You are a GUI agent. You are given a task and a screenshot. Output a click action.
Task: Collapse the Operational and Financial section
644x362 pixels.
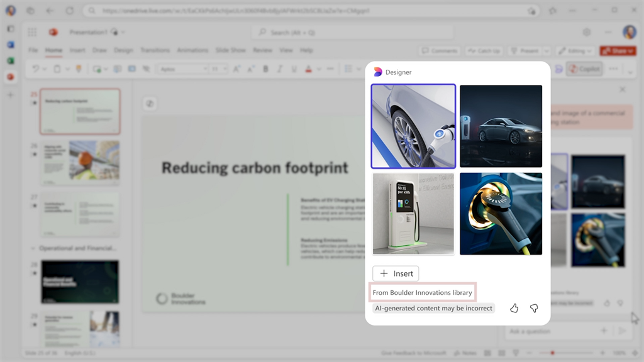pos(33,248)
